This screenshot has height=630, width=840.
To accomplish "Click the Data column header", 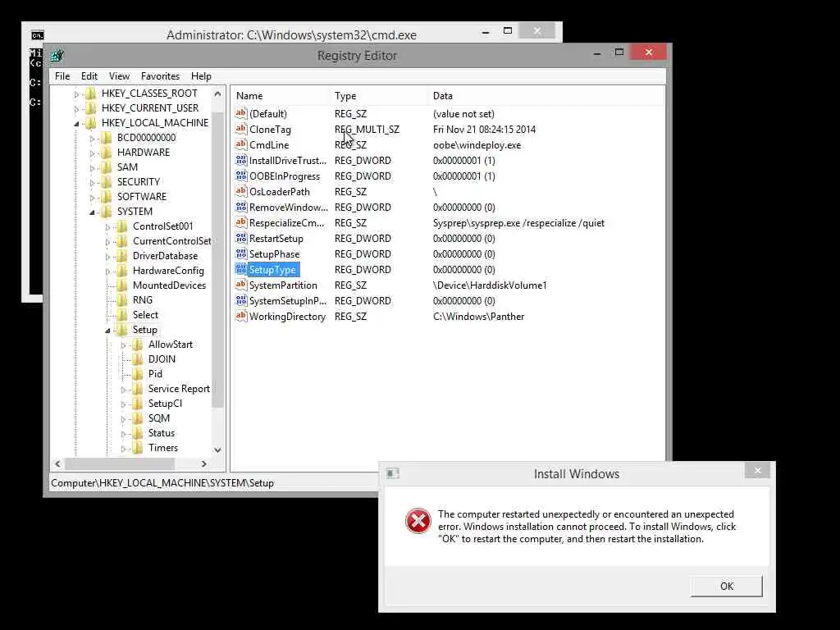I will click(x=546, y=96).
